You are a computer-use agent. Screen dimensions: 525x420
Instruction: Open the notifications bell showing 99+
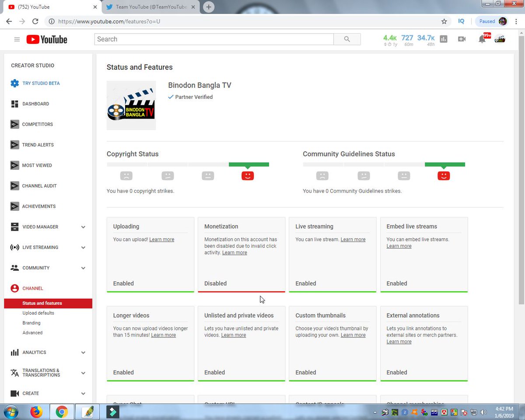click(x=483, y=38)
